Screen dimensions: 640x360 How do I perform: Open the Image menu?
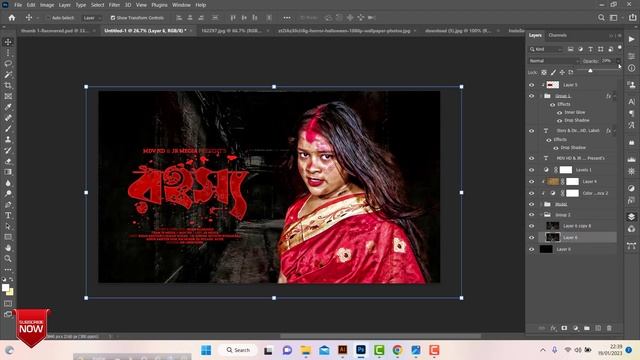(47, 5)
